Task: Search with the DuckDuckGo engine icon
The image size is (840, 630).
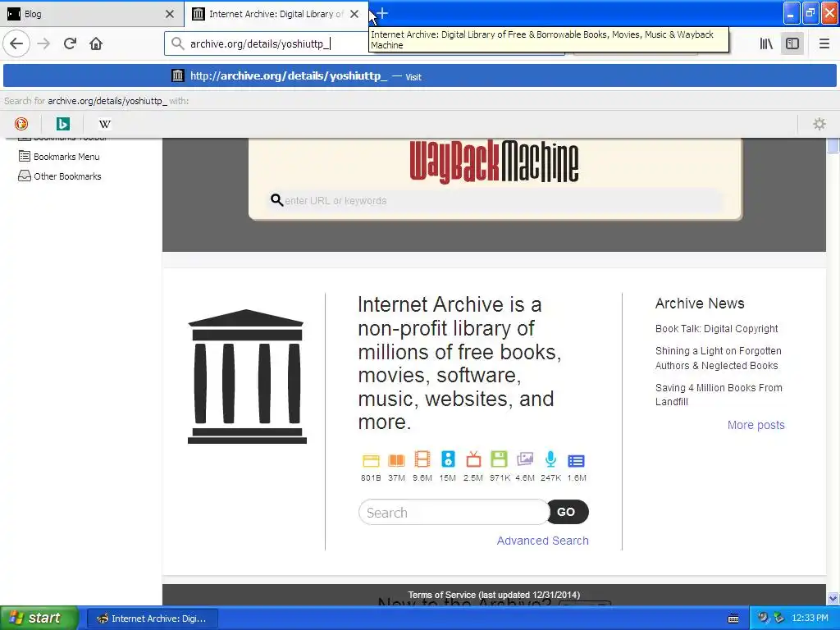Action: click(x=21, y=124)
